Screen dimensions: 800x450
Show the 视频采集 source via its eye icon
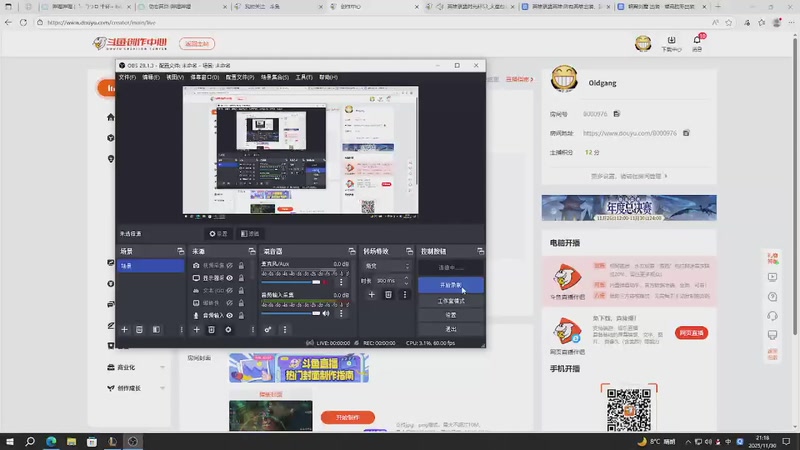click(230, 265)
